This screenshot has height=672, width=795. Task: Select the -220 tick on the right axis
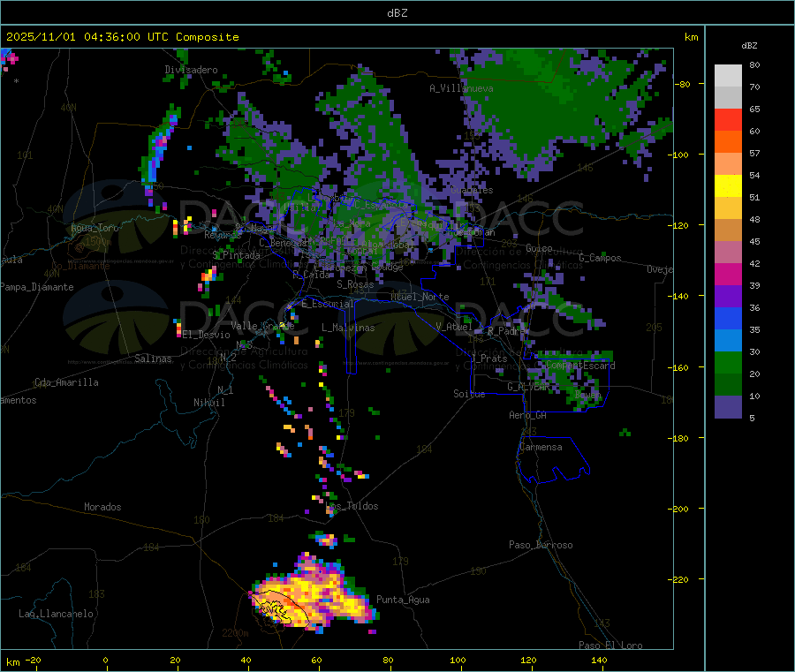click(680, 580)
